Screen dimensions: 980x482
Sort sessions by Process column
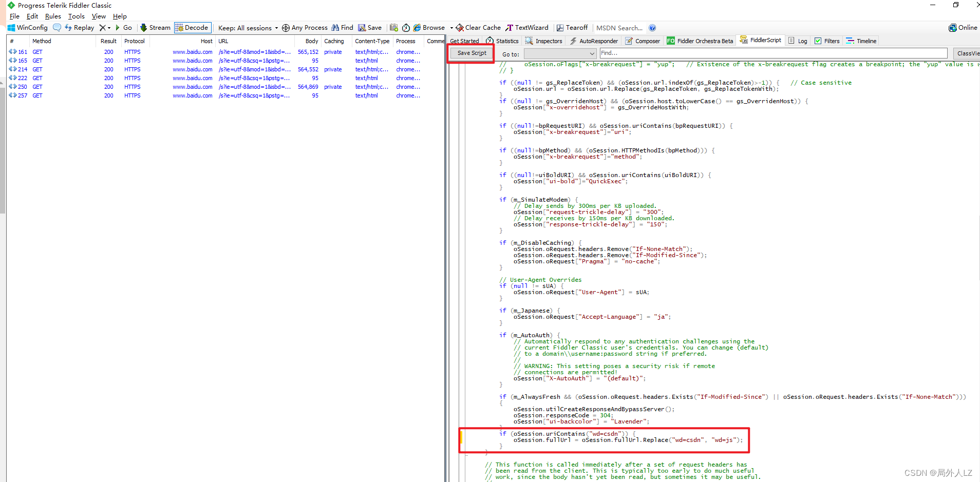point(408,41)
